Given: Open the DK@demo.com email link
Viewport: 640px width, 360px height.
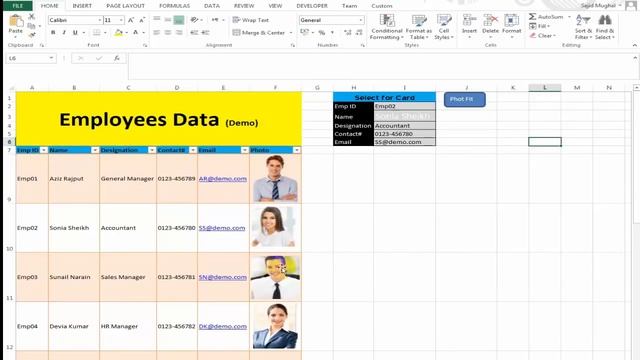Looking at the screenshot, I should 223,326.
